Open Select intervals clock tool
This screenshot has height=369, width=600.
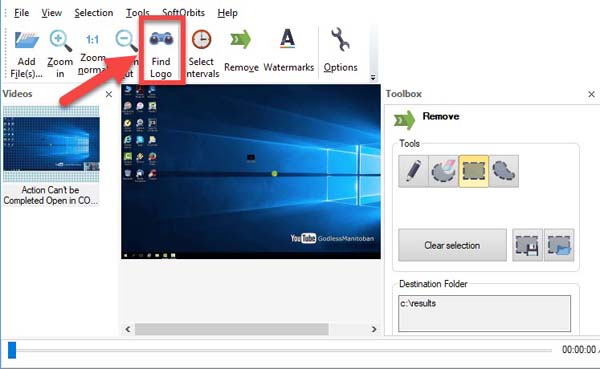click(x=201, y=39)
